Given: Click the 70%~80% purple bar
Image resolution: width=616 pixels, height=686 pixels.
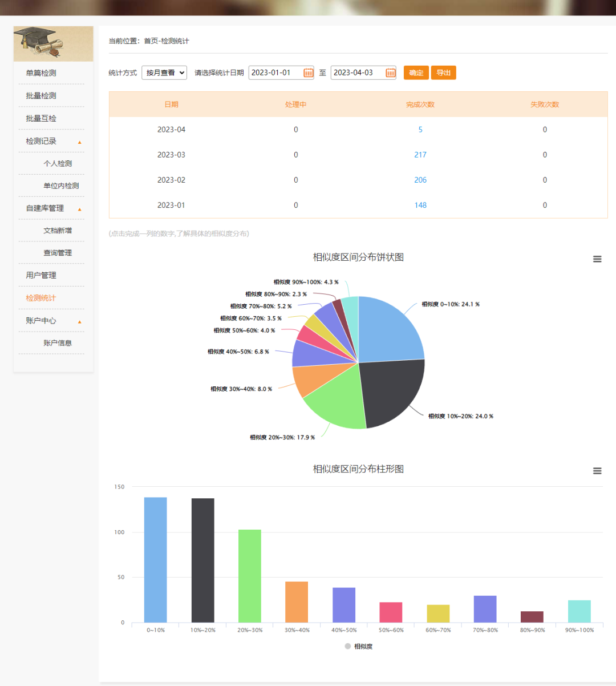Looking at the screenshot, I should [x=485, y=609].
